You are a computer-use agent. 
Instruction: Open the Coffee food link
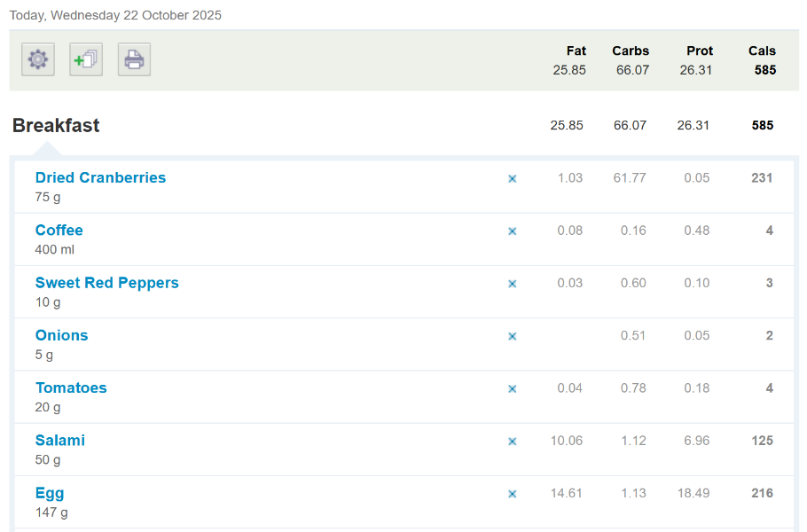(59, 231)
